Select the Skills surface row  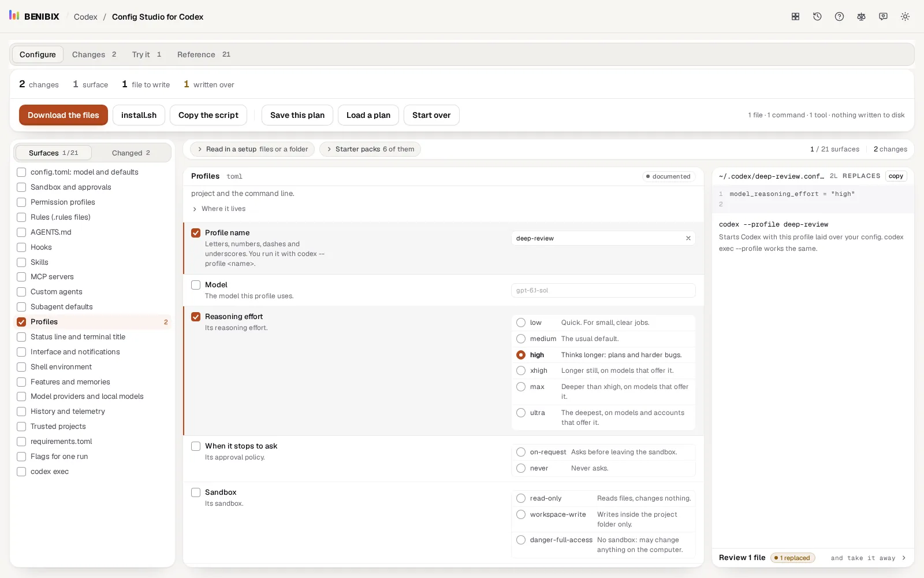(92, 262)
